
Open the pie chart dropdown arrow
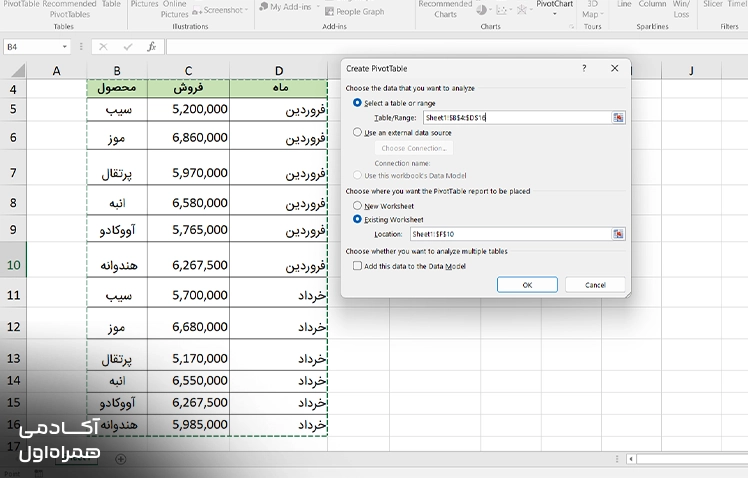point(490,10)
